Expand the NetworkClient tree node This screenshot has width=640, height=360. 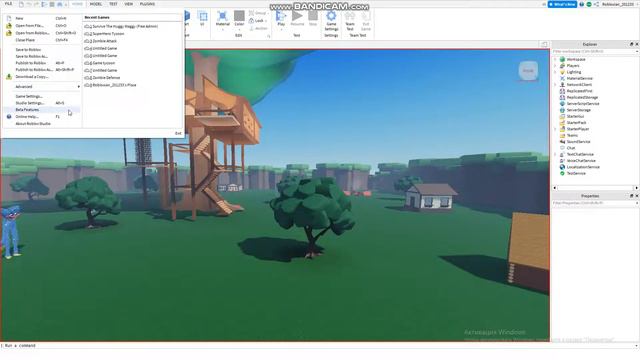(555, 84)
